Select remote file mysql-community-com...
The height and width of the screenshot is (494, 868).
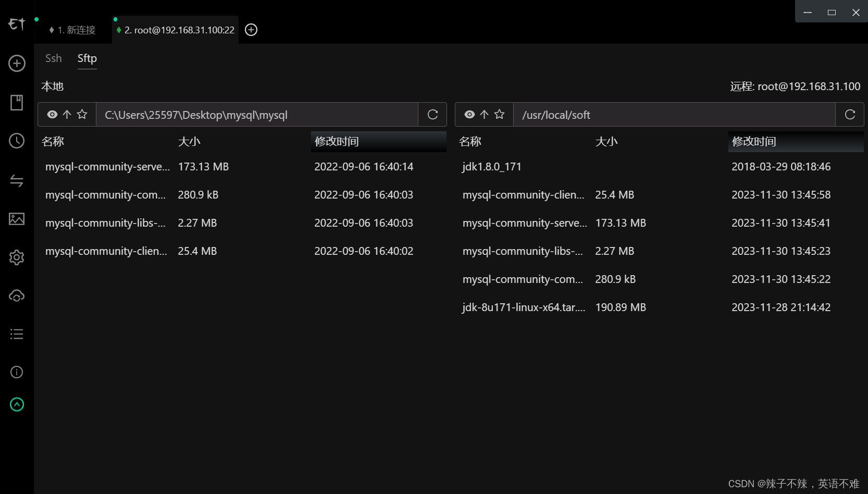[523, 279]
